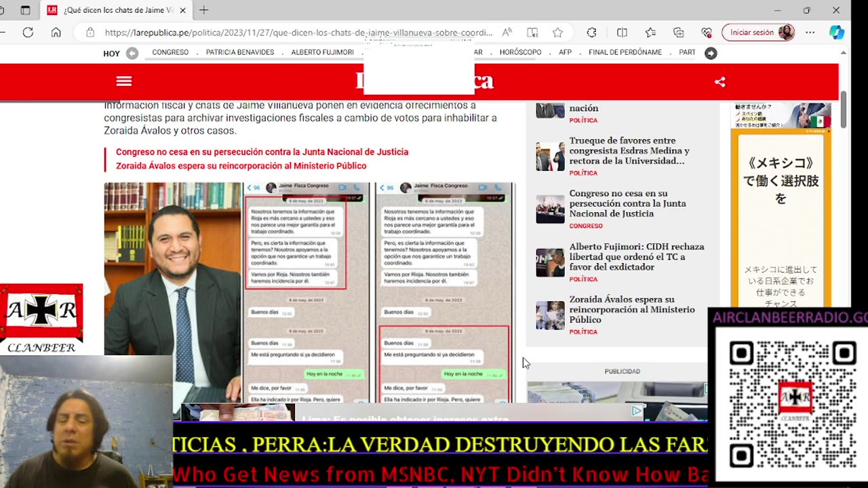
Task: Open browser extensions icon
Action: (x=591, y=33)
